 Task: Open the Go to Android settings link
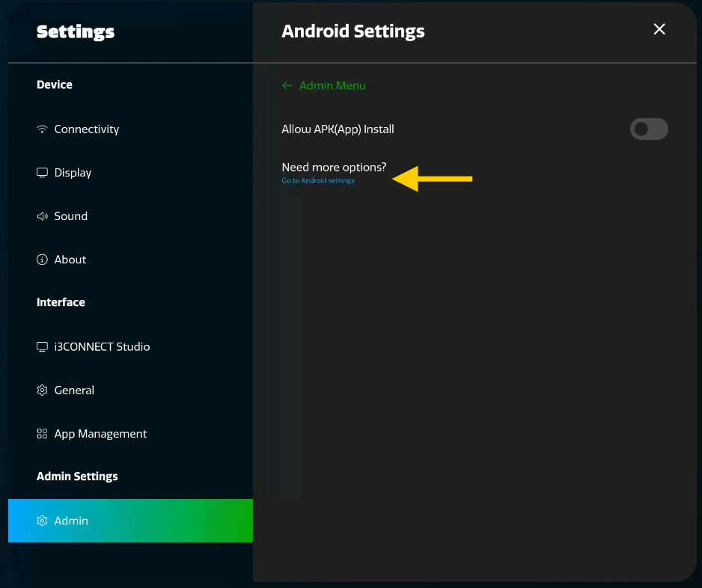tap(318, 181)
